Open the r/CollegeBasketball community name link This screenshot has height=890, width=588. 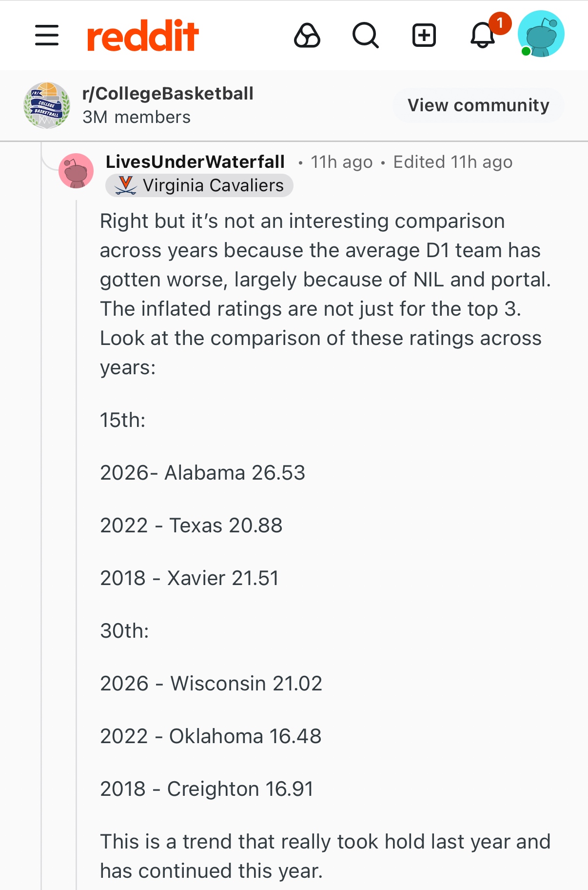click(168, 94)
